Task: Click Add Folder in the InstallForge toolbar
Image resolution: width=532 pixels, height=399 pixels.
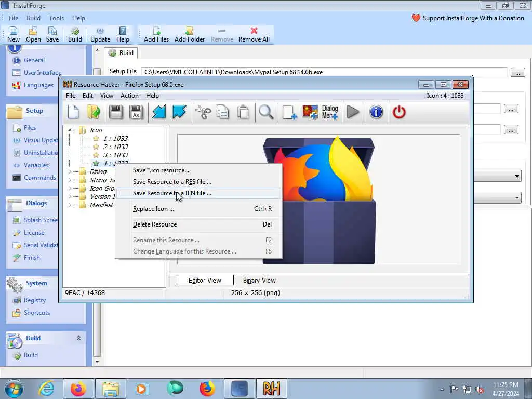Action: (x=190, y=35)
